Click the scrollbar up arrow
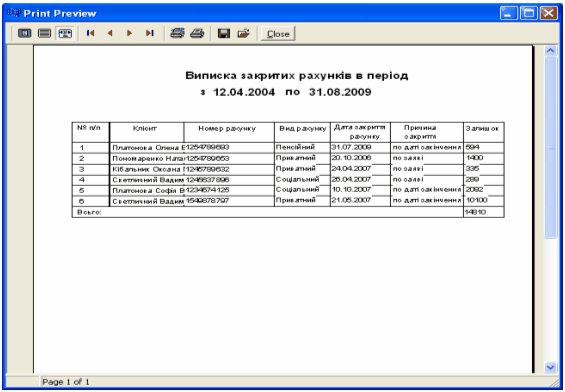Image resolution: width=565 pixels, height=392 pixels. click(x=550, y=51)
